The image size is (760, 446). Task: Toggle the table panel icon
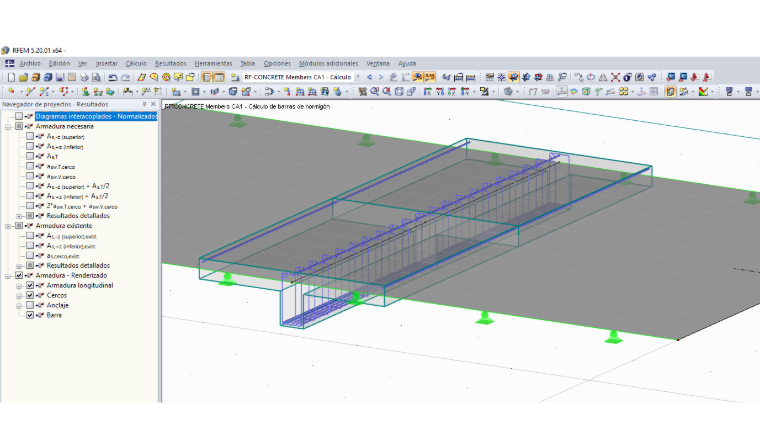point(219,77)
